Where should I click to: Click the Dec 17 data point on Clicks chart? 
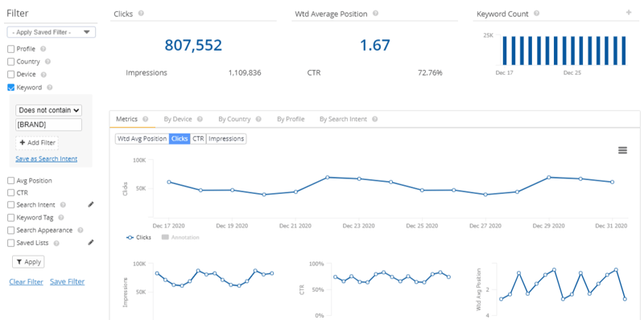169,182
